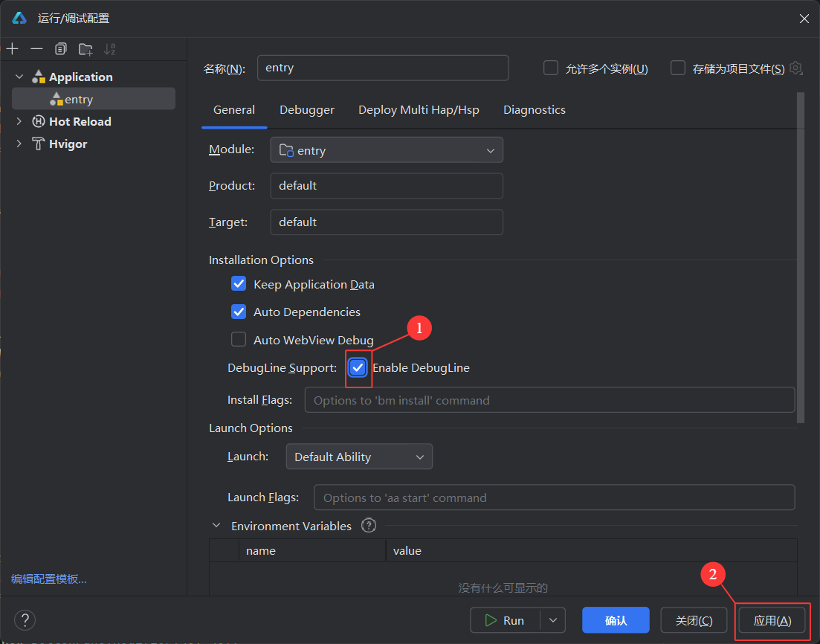Click the add new configuration plus icon
The image size is (820, 644).
13,49
